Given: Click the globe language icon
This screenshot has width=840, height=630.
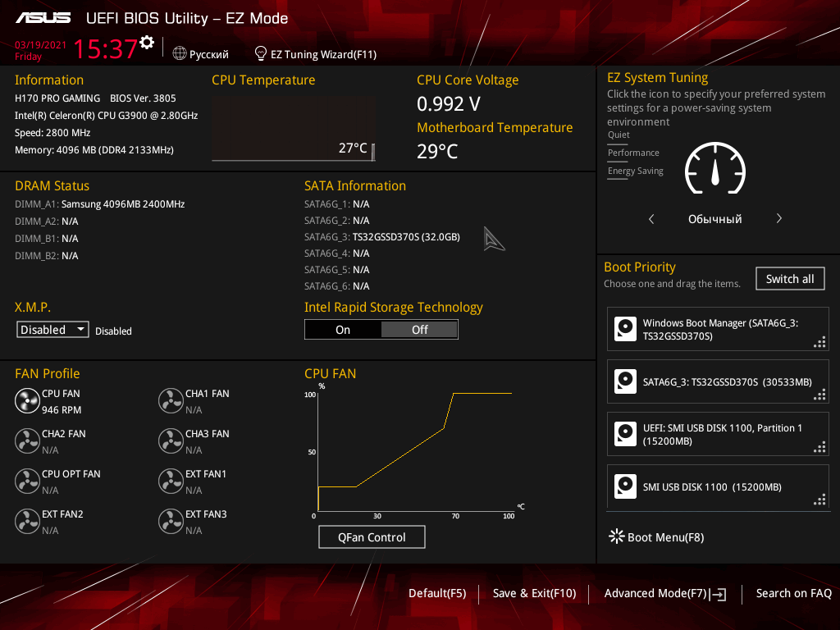Looking at the screenshot, I should click(180, 53).
